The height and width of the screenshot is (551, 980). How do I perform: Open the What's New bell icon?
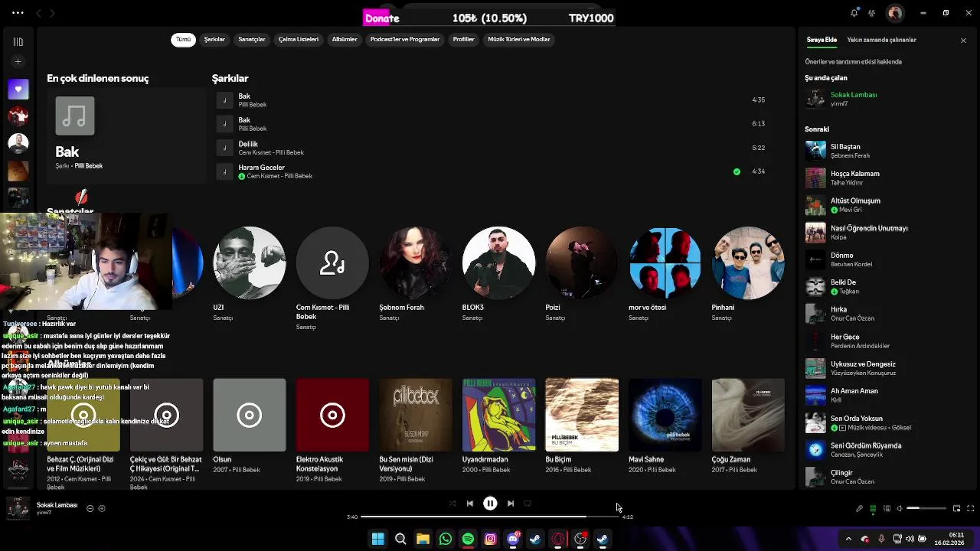click(854, 12)
